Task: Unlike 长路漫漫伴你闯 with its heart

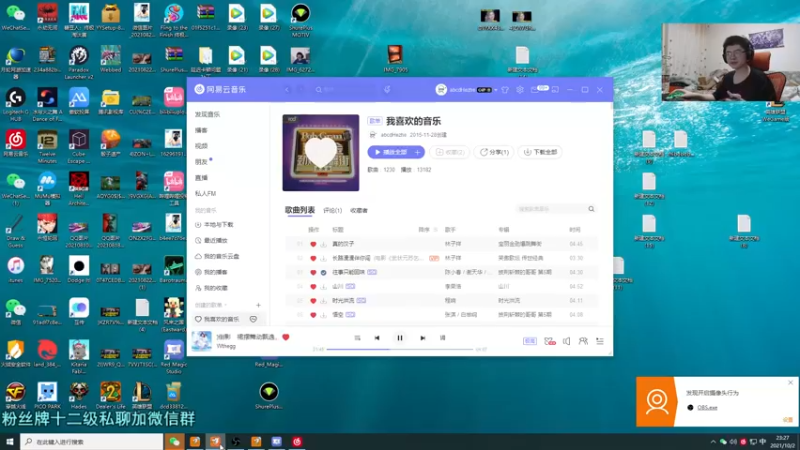Action: (313, 259)
